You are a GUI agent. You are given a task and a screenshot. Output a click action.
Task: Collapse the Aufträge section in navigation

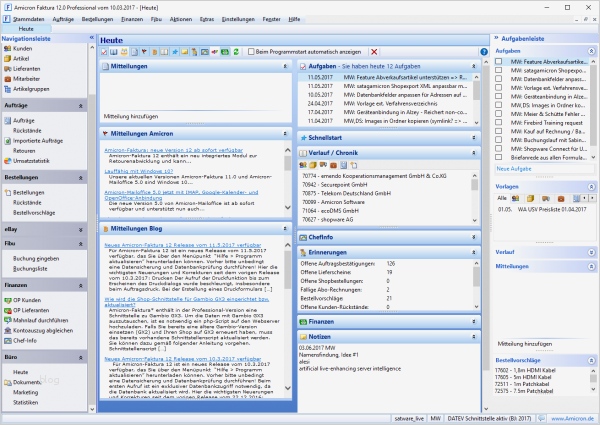click(79, 104)
